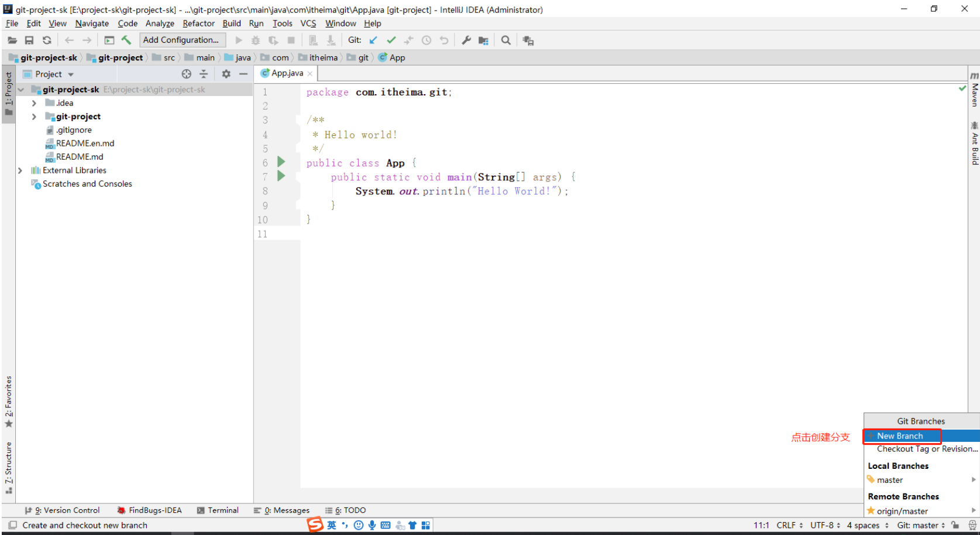
Task: Click the run gutter arrow beside class App
Action: pos(281,162)
